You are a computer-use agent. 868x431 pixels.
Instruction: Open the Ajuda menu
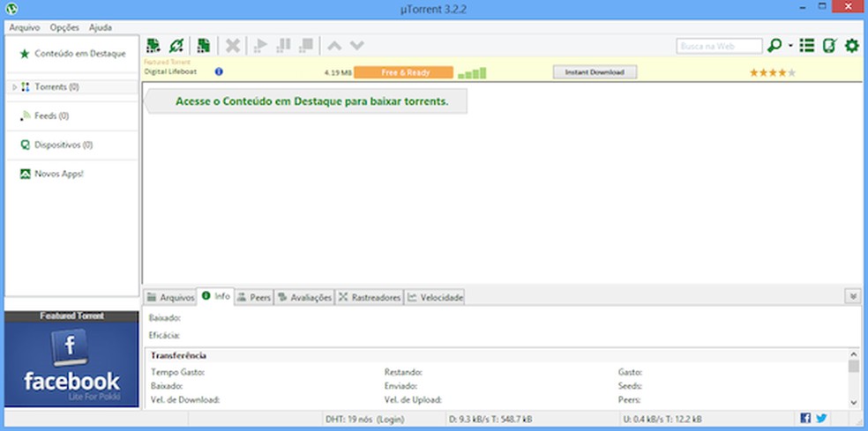(101, 27)
